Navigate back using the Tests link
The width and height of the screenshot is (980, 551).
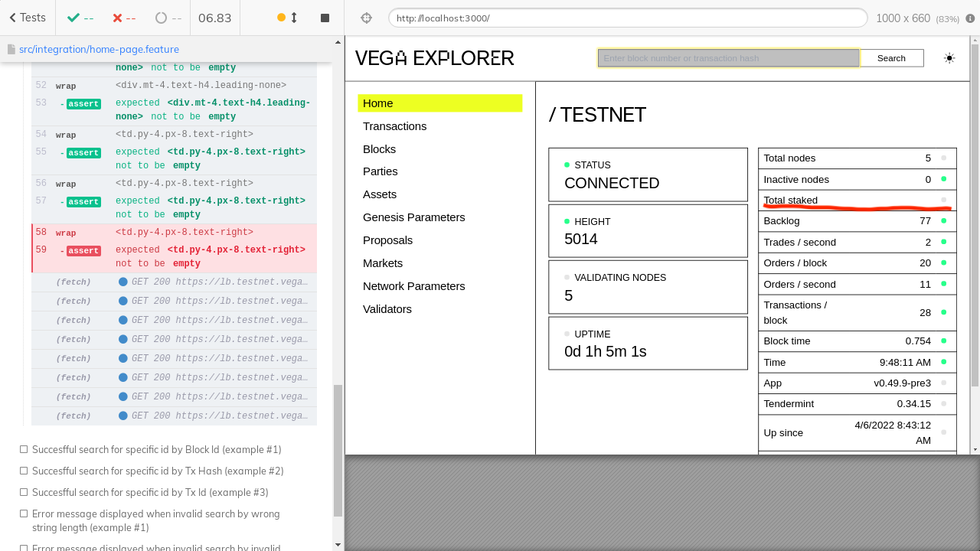tap(28, 17)
